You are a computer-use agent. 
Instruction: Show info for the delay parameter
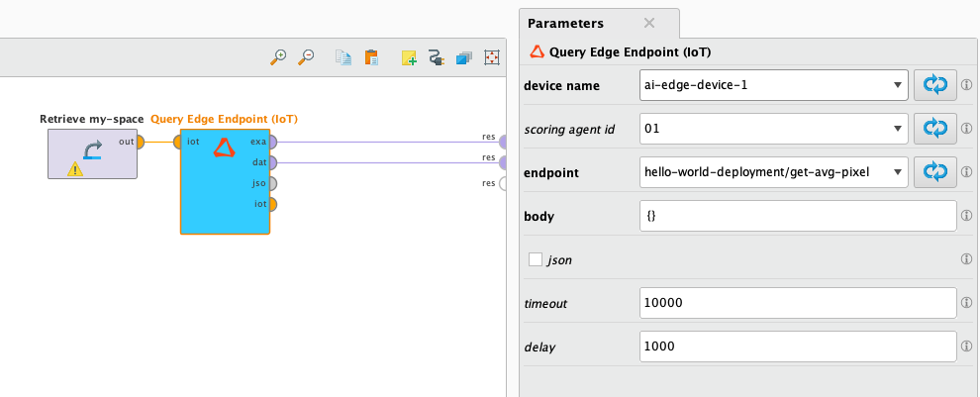(x=966, y=347)
